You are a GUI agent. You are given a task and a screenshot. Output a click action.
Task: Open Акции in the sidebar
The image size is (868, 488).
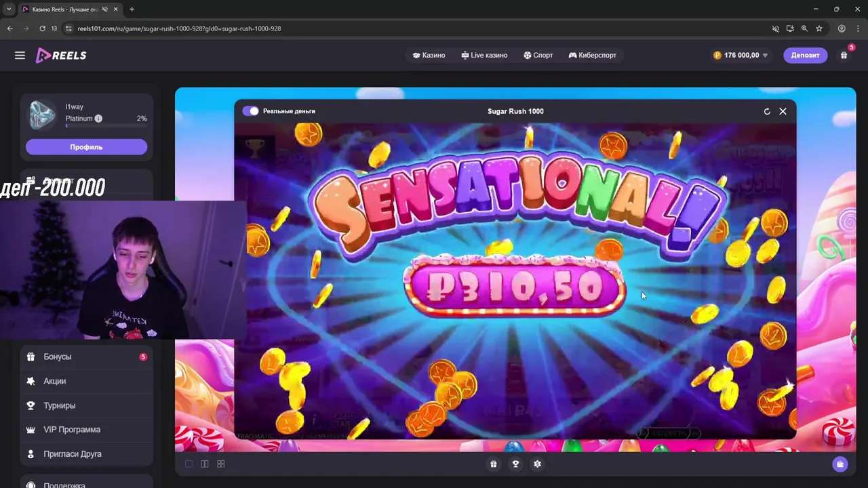click(x=86, y=381)
